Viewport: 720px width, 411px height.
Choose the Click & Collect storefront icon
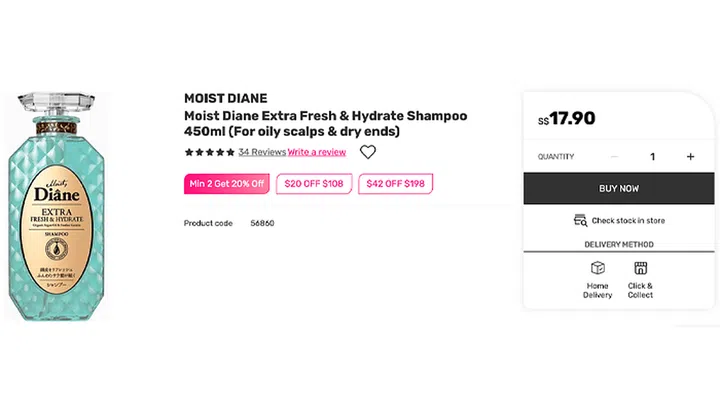click(x=641, y=268)
